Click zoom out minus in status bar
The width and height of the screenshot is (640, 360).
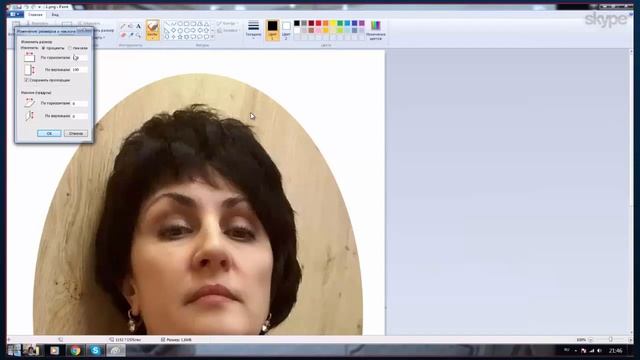point(591,340)
